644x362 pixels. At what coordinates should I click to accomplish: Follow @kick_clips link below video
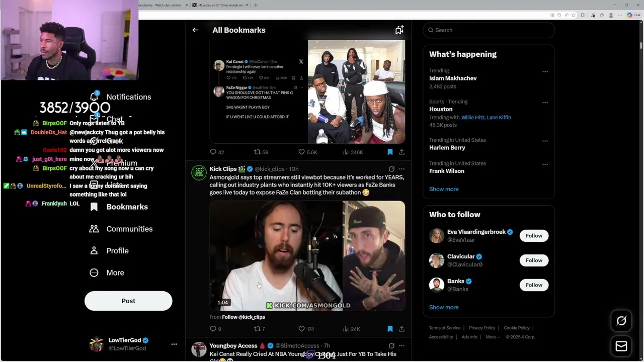click(x=244, y=317)
